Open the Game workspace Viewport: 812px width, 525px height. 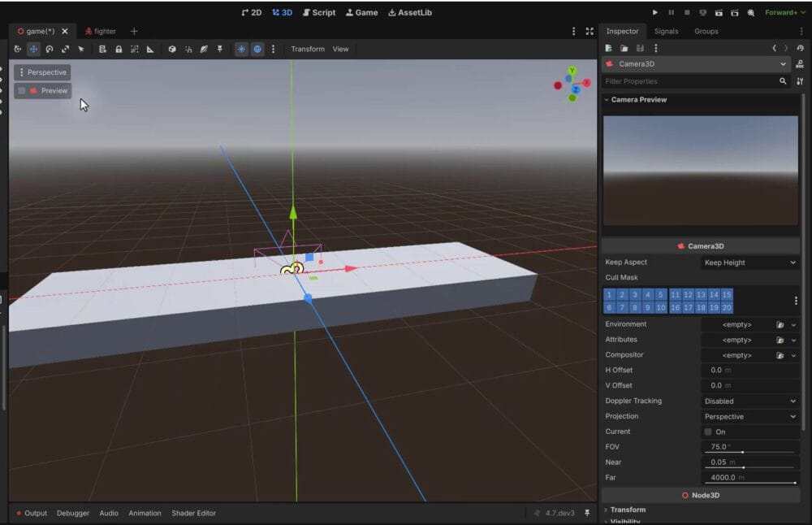click(361, 12)
